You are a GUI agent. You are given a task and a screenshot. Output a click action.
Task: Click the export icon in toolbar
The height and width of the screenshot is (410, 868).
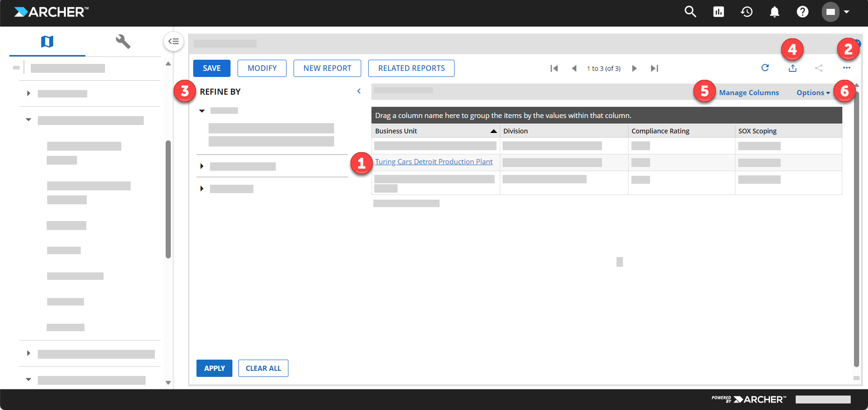pos(792,68)
